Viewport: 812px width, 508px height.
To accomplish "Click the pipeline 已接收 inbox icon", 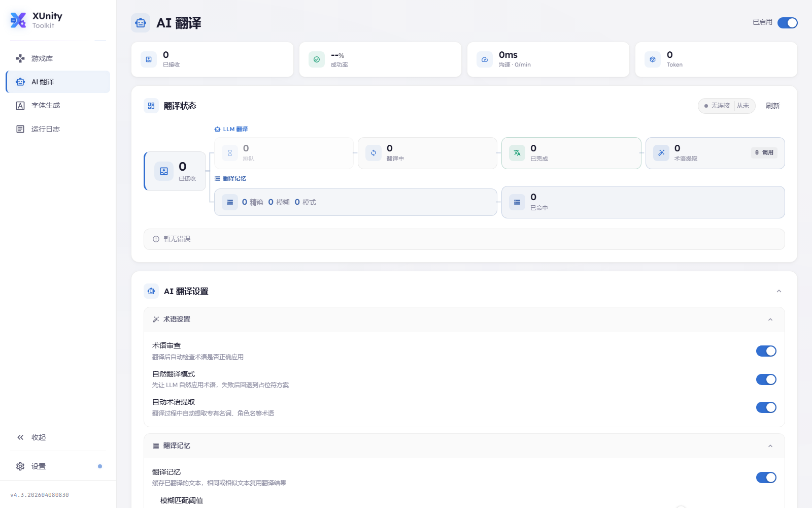I will point(164,171).
